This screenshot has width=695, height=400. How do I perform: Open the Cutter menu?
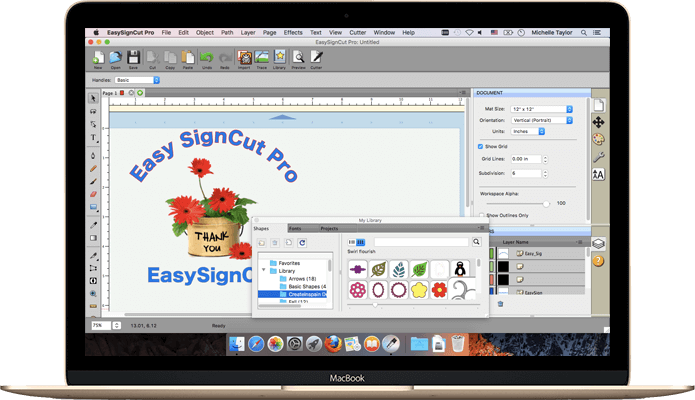click(x=358, y=32)
